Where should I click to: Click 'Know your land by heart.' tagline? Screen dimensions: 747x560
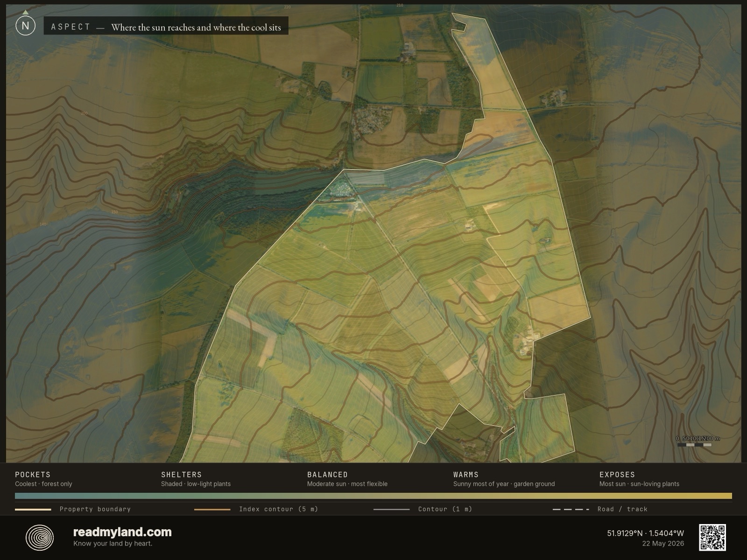tap(113, 543)
